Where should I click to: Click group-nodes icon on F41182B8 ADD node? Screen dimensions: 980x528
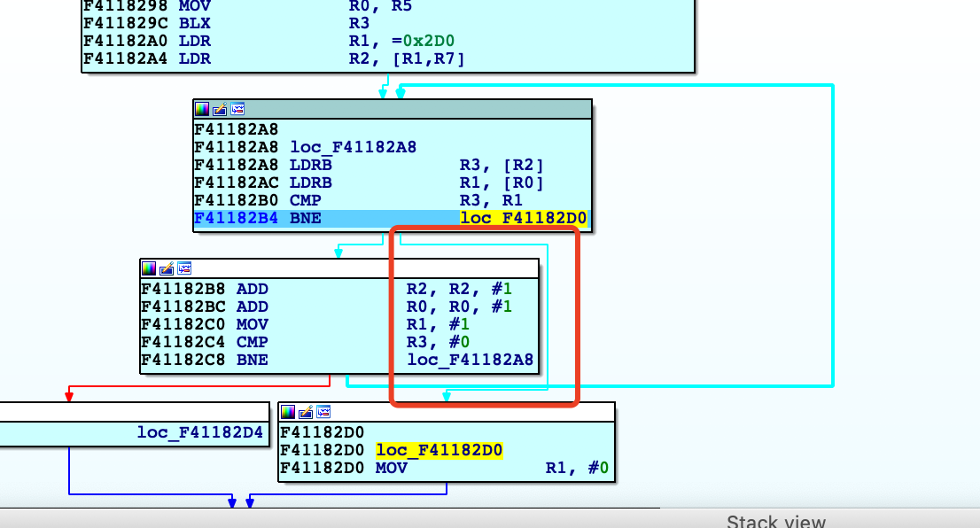coord(184,268)
